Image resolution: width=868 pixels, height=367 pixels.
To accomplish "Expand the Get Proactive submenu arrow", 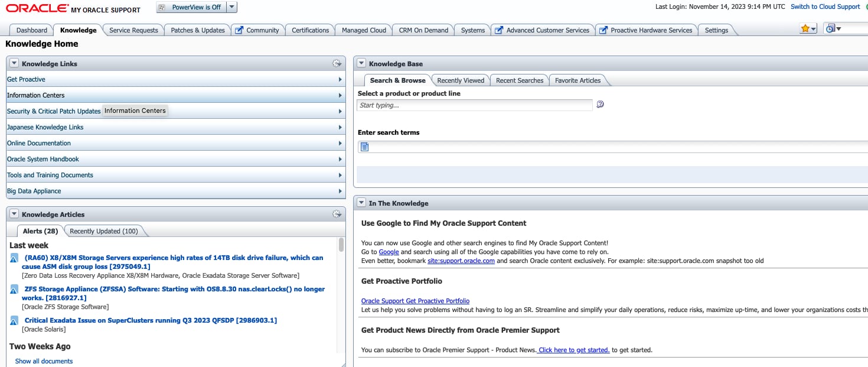I will (x=340, y=80).
